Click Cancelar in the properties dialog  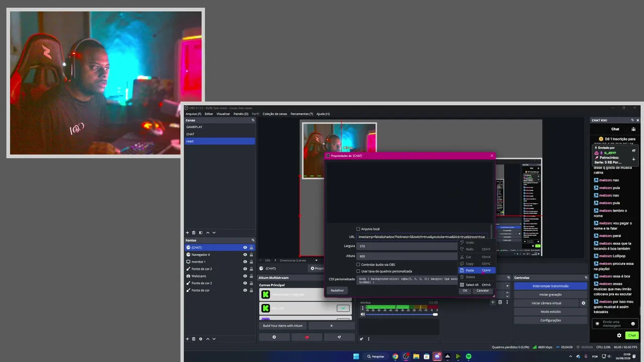pos(482,291)
